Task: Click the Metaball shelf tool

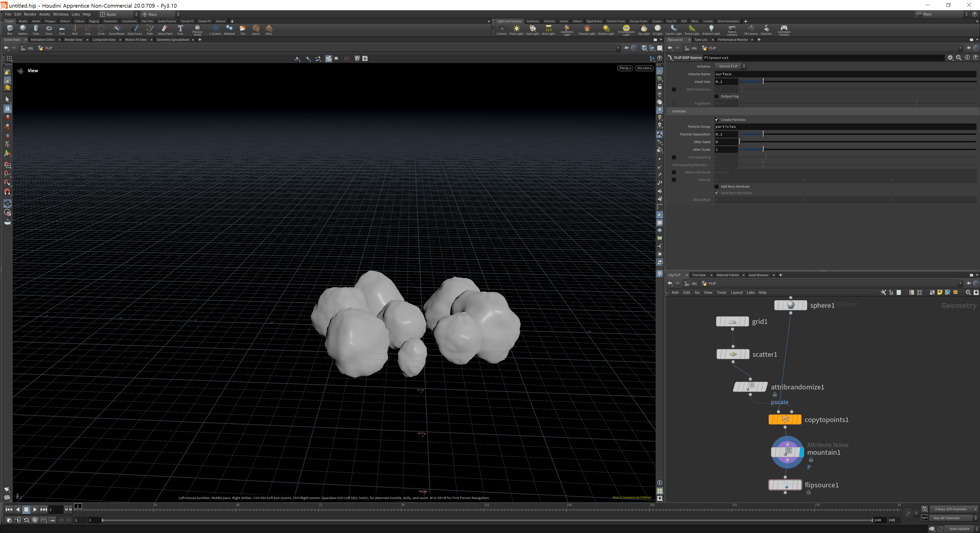Action: tap(229, 29)
